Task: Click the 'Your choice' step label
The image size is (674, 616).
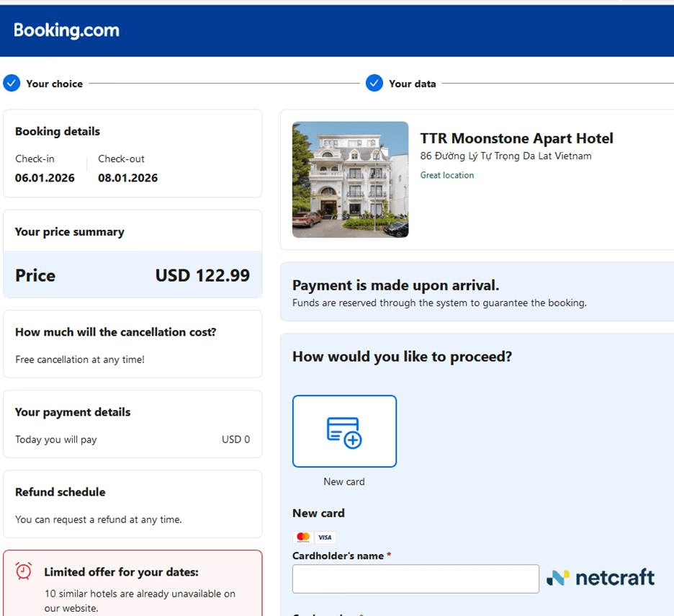Action: point(55,84)
